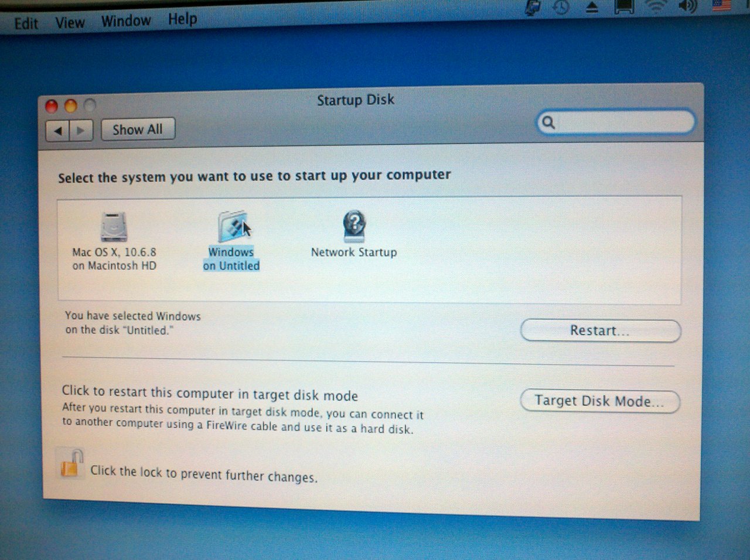Click the "Click to restart this computer in target disk mode" text
Image resolution: width=750 pixels, height=560 pixels.
click(210, 393)
